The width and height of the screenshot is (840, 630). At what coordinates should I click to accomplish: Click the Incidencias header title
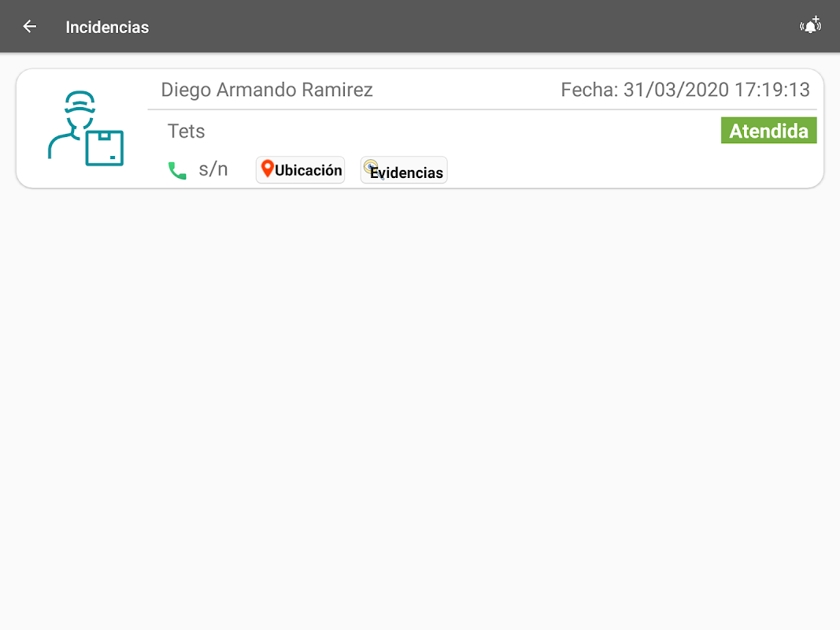tap(107, 28)
